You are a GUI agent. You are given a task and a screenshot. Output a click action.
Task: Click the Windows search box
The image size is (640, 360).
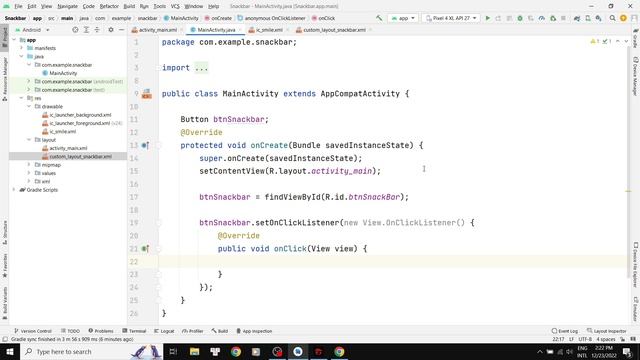tap(91, 351)
